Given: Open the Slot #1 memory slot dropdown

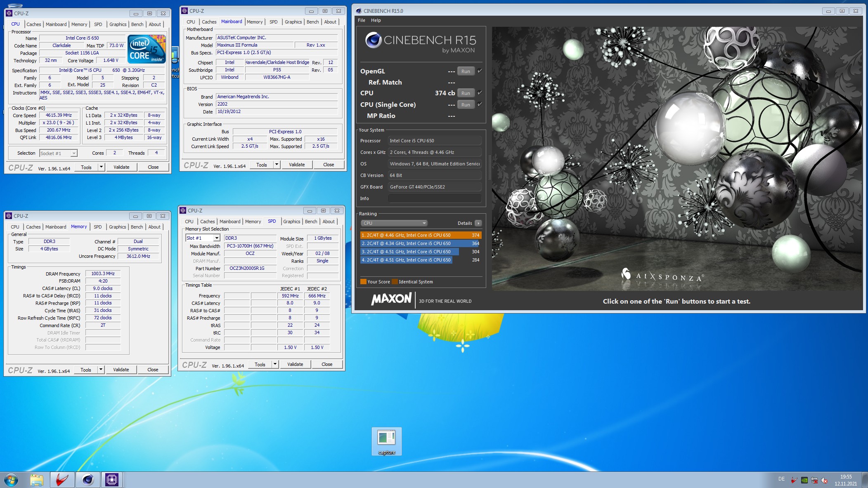Looking at the screenshot, I should (216, 238).
